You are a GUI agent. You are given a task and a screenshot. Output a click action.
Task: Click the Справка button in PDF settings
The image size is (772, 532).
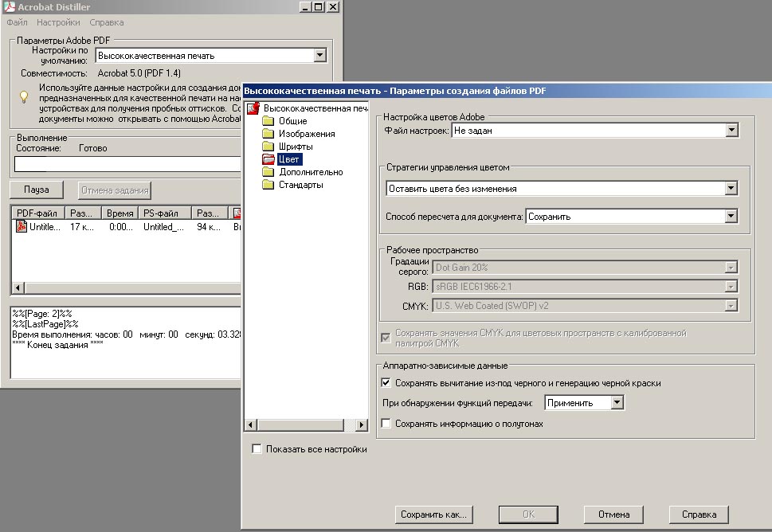point(700,514)
